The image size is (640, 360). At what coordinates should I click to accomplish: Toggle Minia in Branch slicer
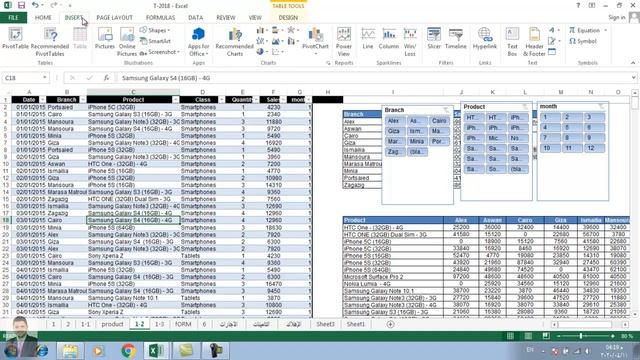tap(417, 141)
